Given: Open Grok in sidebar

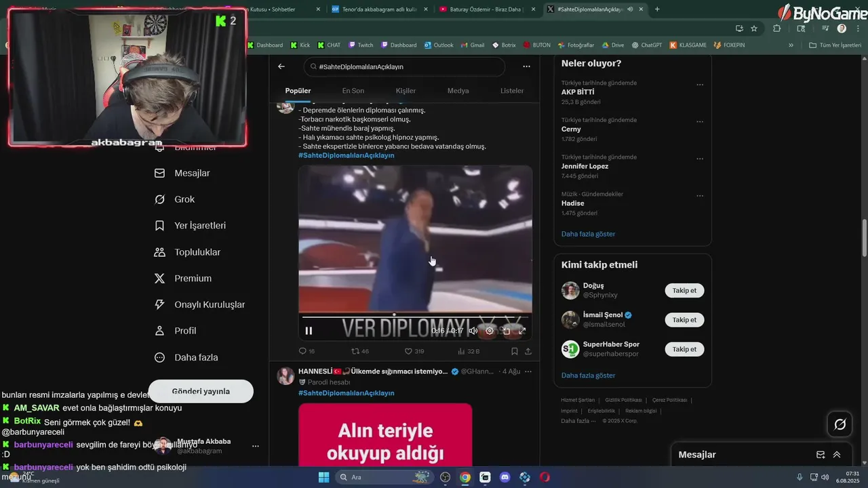Looking at the screenshot, I should pos(174,199).
